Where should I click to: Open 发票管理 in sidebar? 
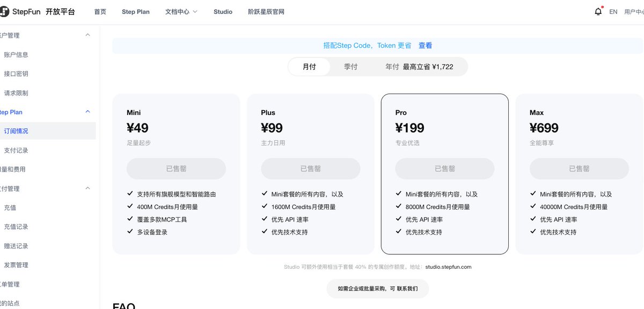tap(16, 265)
